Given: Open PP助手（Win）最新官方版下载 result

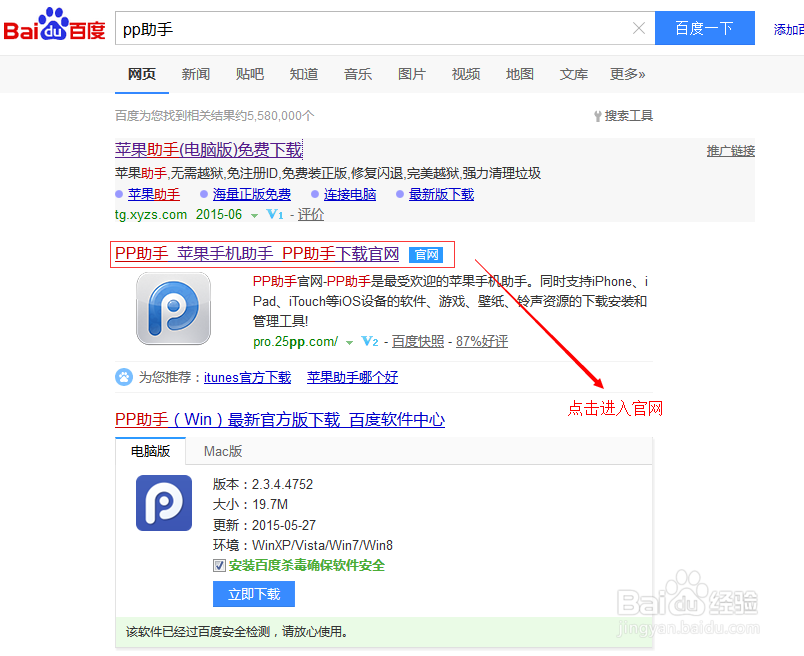Looking at the screenshot, I should 280,420.
